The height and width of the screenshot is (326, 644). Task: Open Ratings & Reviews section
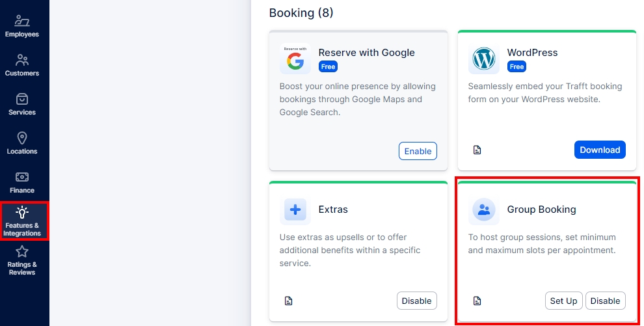click(22, 260)
